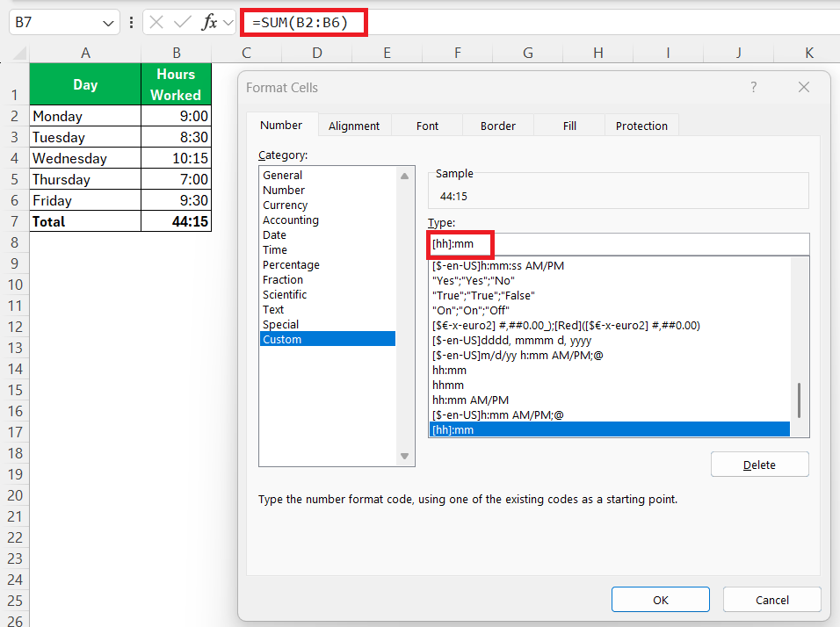Image resolution: width=840 pixels, height=627 pixels.
Task: Choose "On";"On";"Off" format
Action: click(x=610, y=311)
